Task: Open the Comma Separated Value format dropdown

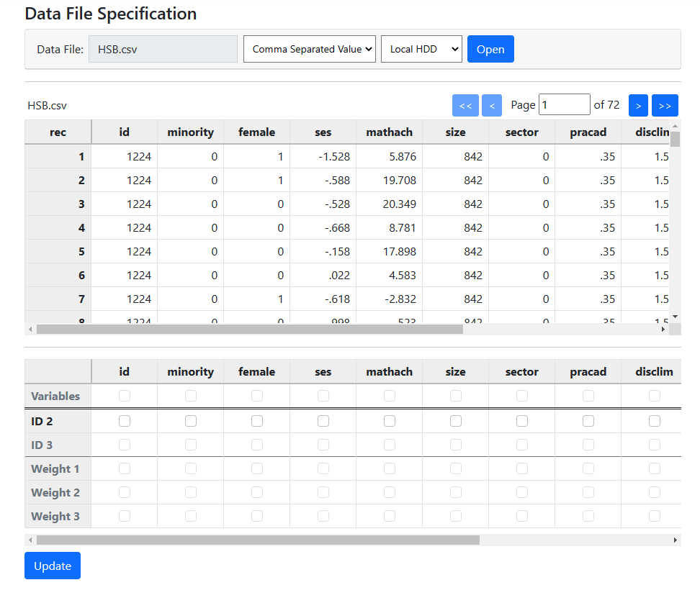Action: (310, 49)
